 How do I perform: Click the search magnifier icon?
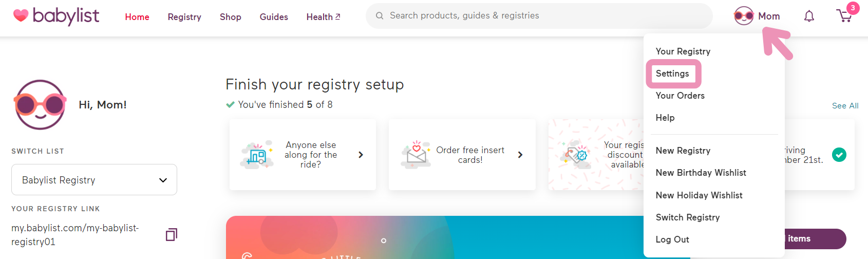click(x=380, y=16)
